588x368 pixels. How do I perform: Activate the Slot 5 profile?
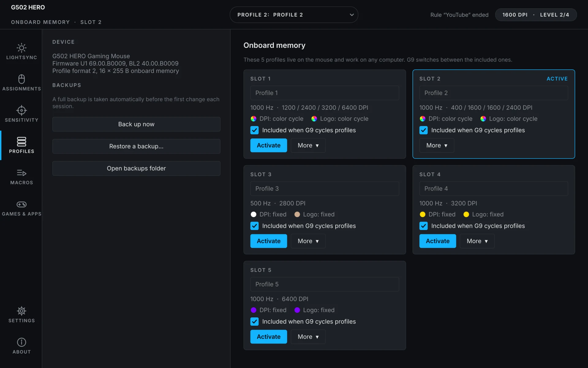coord(269,337)
